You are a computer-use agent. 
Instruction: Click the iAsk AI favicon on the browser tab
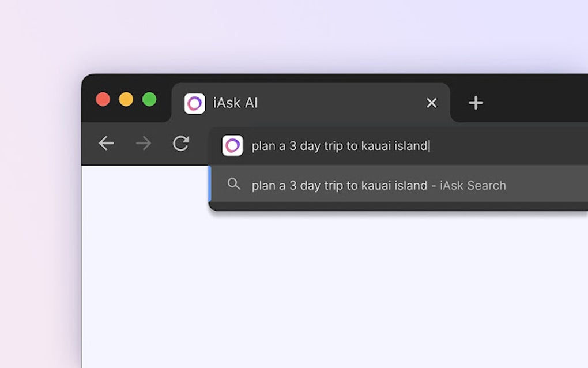tap(194, 103)
